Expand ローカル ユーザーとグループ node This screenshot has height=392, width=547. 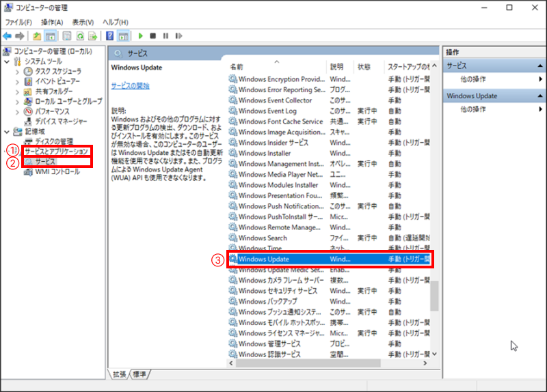point(17,102)
